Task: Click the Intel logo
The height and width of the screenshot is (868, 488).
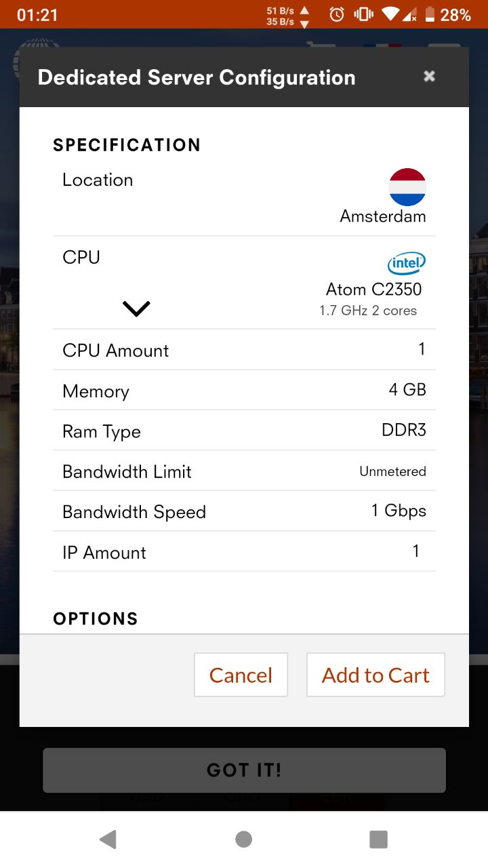Action: pos(406,263)
